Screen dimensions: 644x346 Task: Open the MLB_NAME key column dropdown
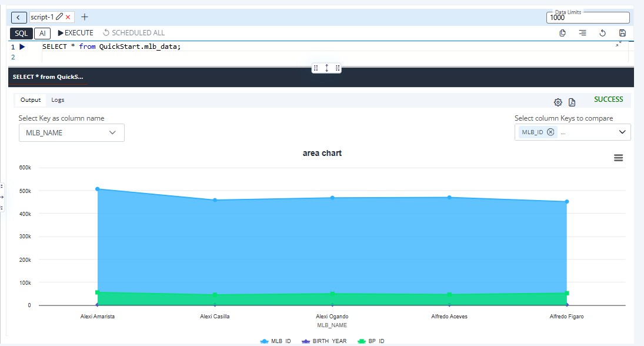71,132
